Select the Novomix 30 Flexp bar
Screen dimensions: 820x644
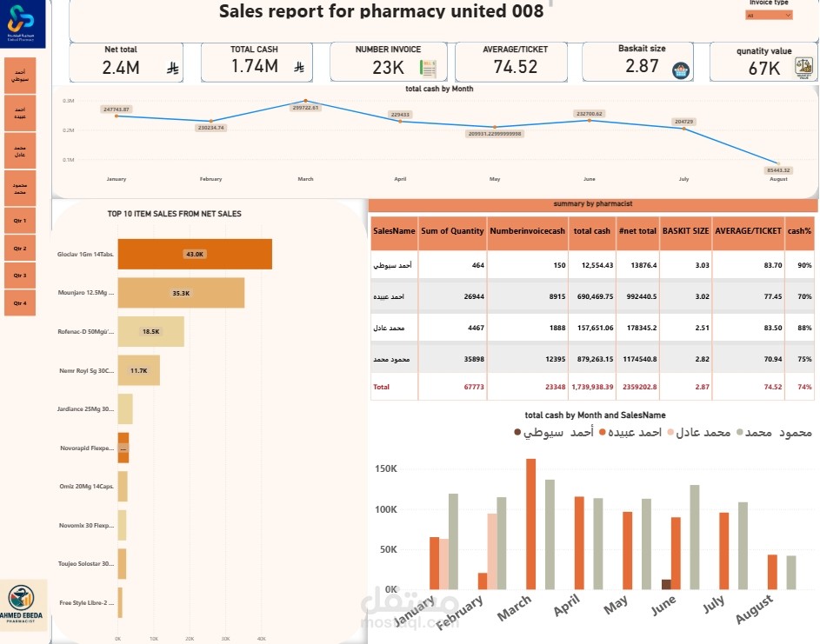(122, 525)
